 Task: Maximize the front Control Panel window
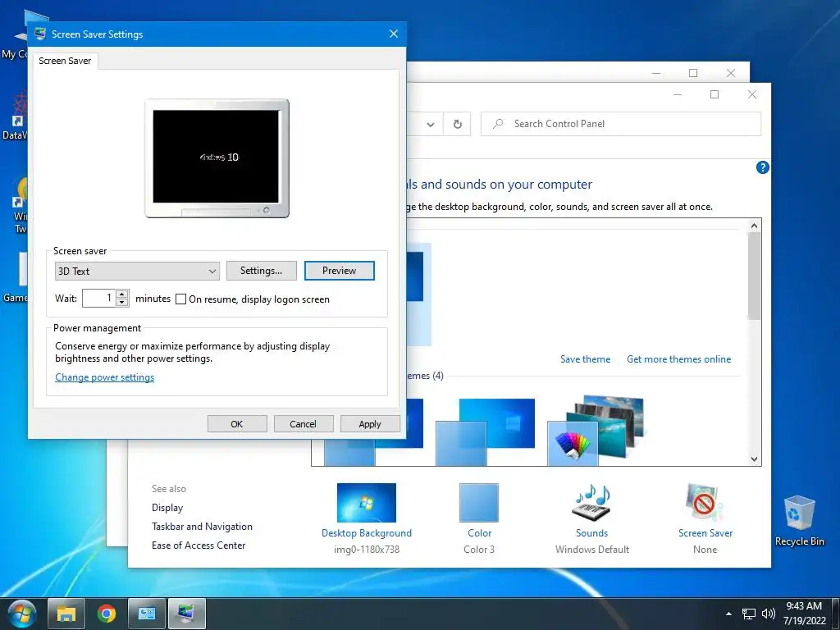click(714, 94)
